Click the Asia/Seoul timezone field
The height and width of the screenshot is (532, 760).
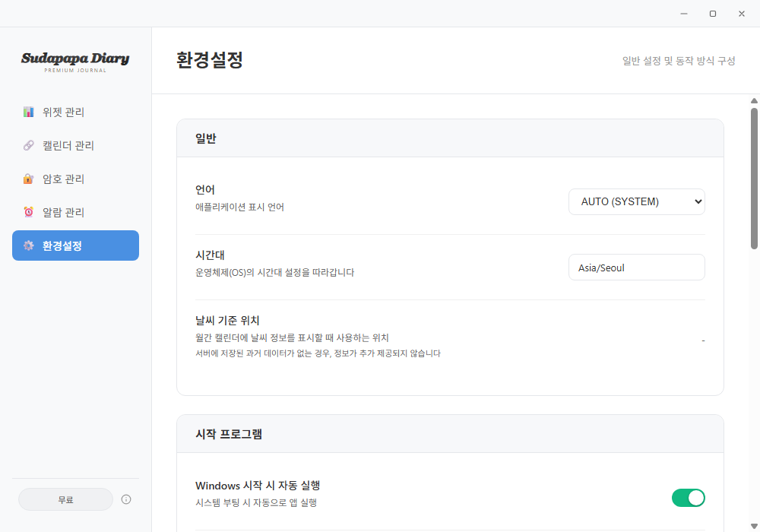636,268
